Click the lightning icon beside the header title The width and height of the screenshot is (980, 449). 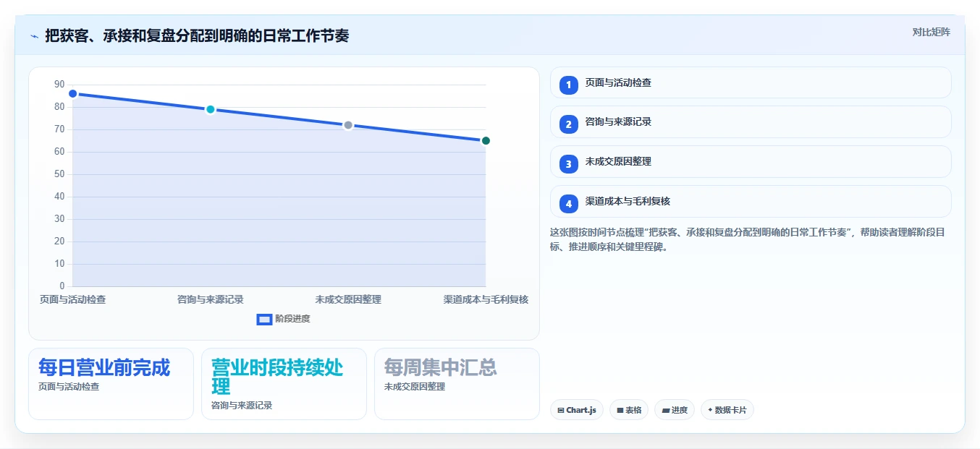[x=34, y=36]
